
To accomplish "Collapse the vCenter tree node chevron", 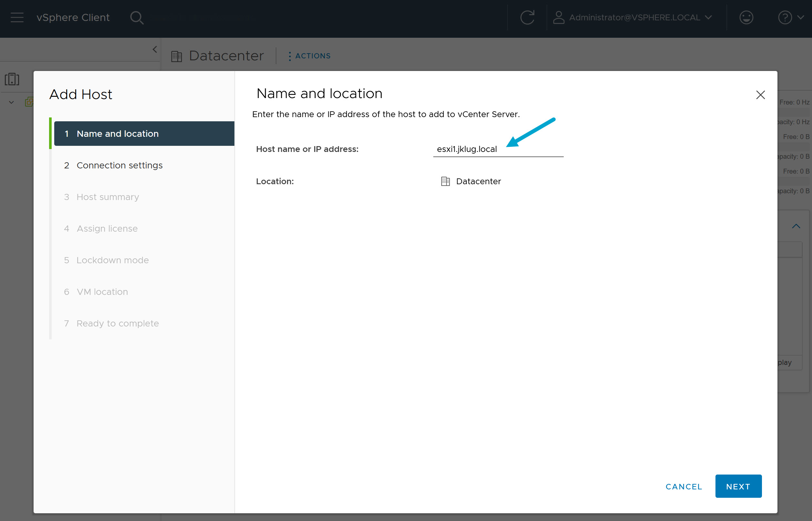I will pos(11,102).
